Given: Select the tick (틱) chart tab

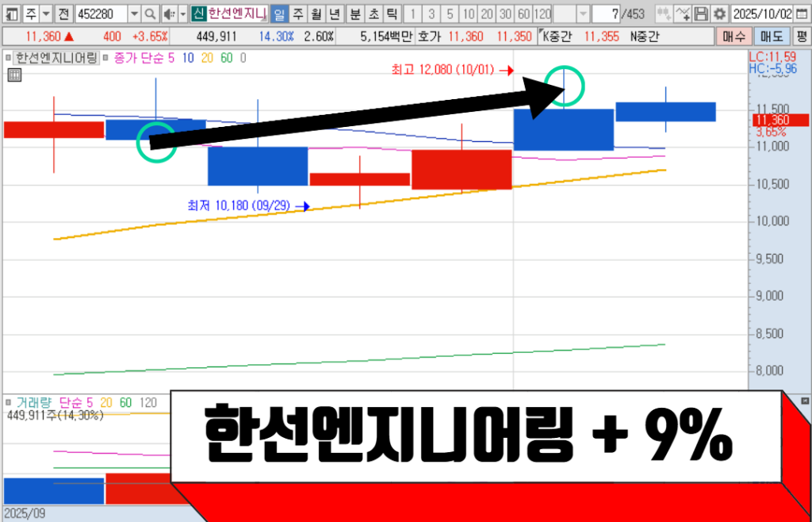Looking at the screenshot, I should point(390,14).
